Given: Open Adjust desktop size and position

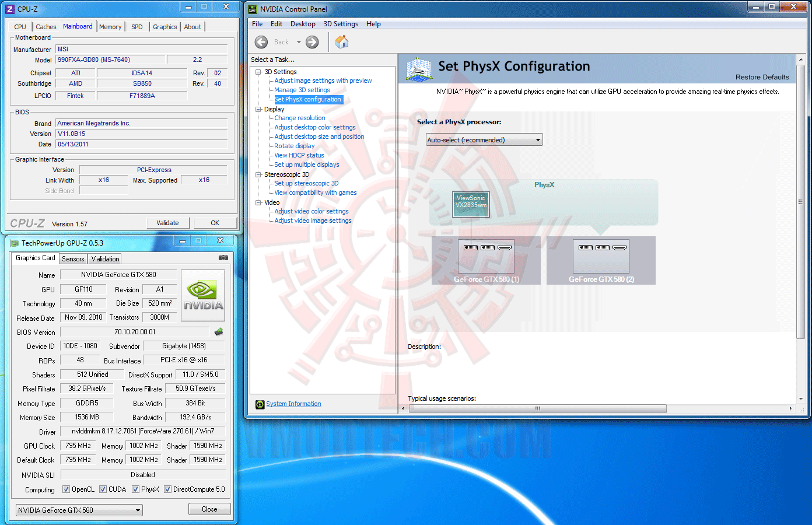Looking at the screenshot, I should point(319,136).
